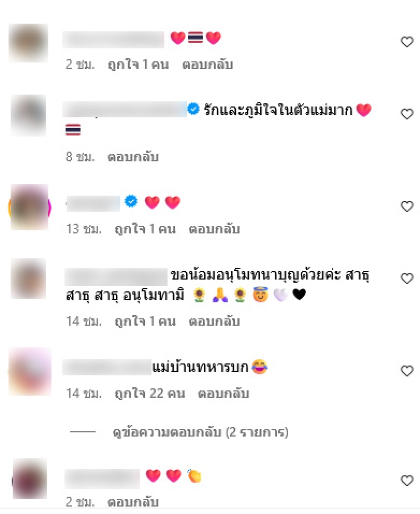Reply to the top comment posted 2 ชม.
The image size is (420, 514).
pyautogui.click(x=208, y=64)
